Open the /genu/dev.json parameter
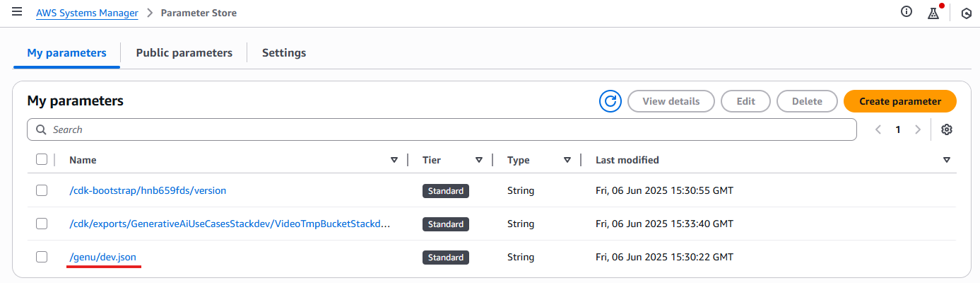 [x=102, y=257]
